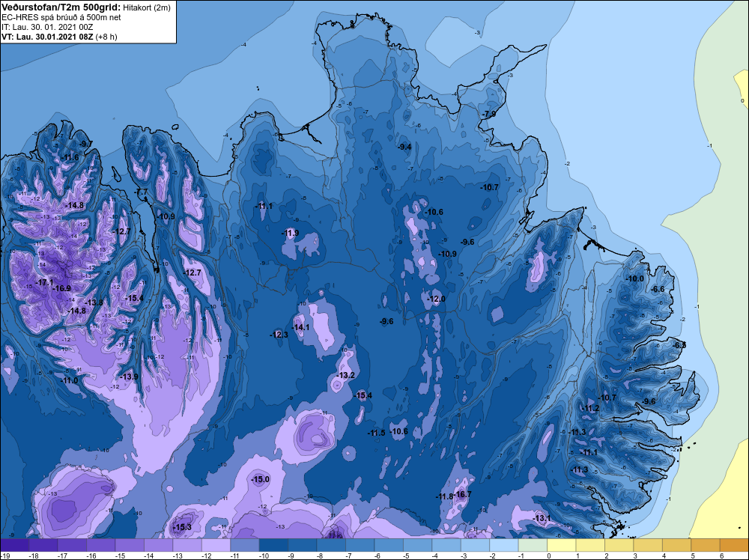Select the -13.1 temperature value
749x560 pixels.
click(542, 519)
